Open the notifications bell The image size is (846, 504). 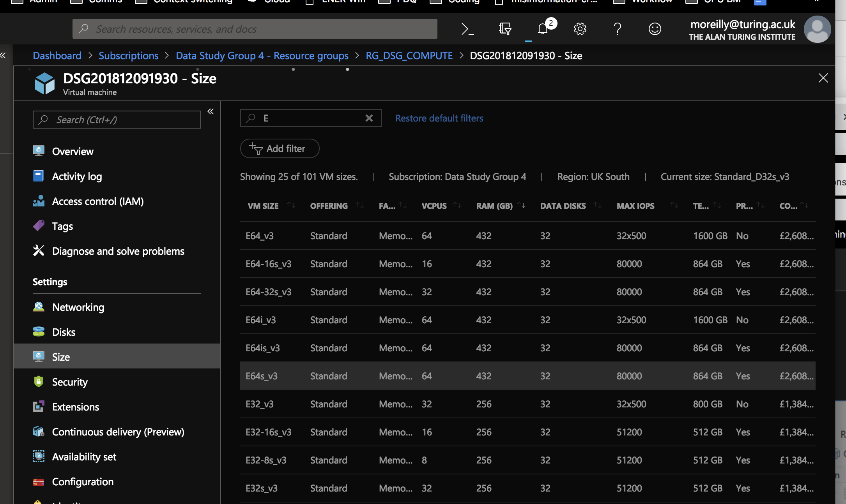(x=543, y=29)
